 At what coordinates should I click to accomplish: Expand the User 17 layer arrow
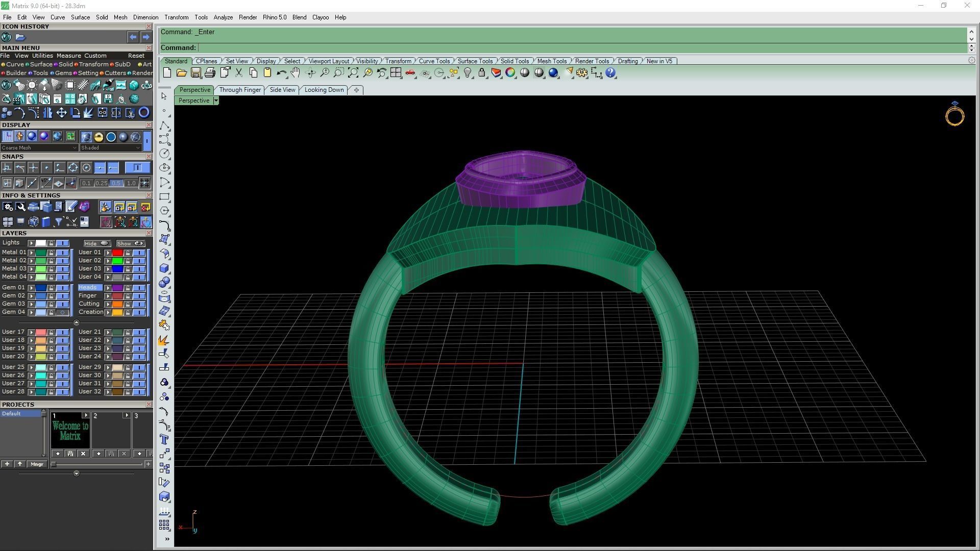[x=31, y=332]
